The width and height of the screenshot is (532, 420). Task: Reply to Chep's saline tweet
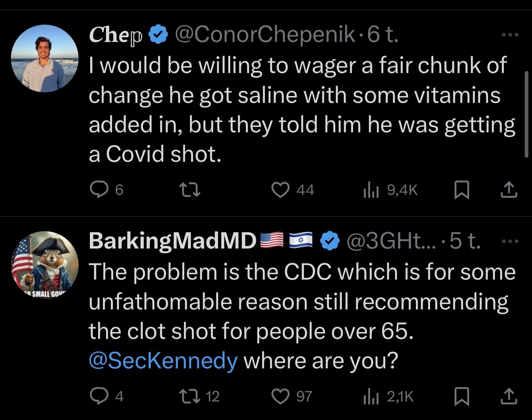97,190
